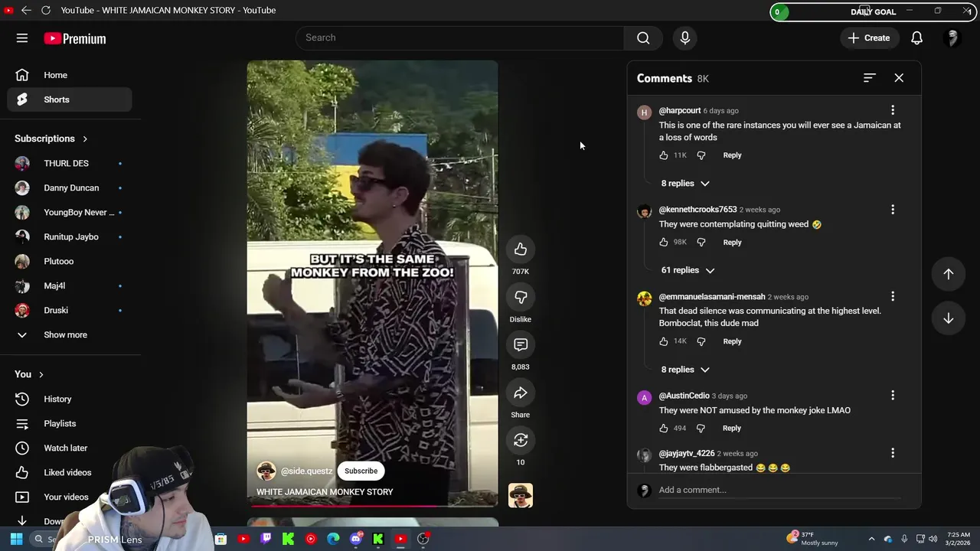Go to the previous Short arrow
Image resolution: width=980 pixels, height=551 pixels.
pyautogui.click(x=949, y=274)
